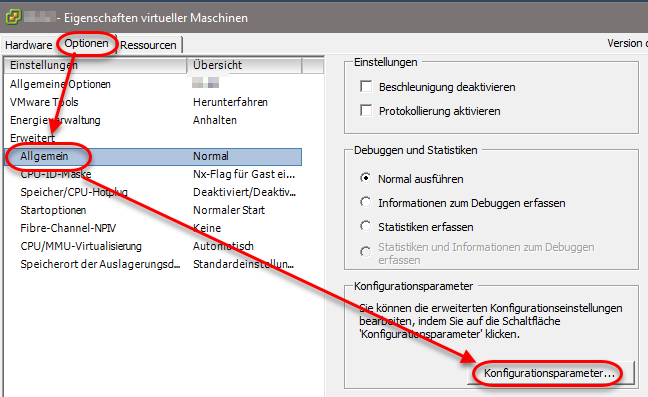Click the Keine value for Fibre-Channel-NPIV
Screen dimensions: 648x397
(x=207, y=228)
